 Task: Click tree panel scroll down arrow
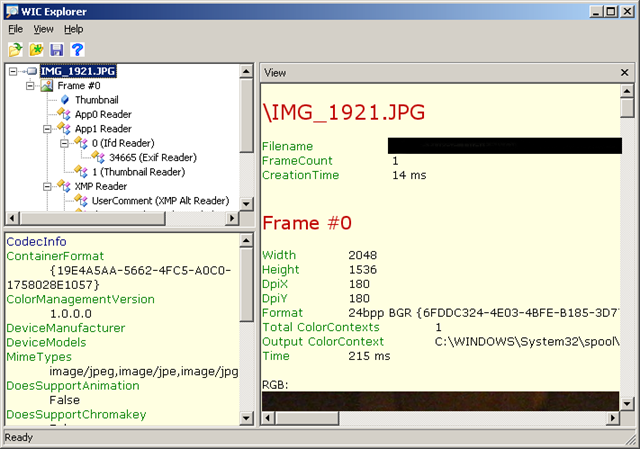246,203
